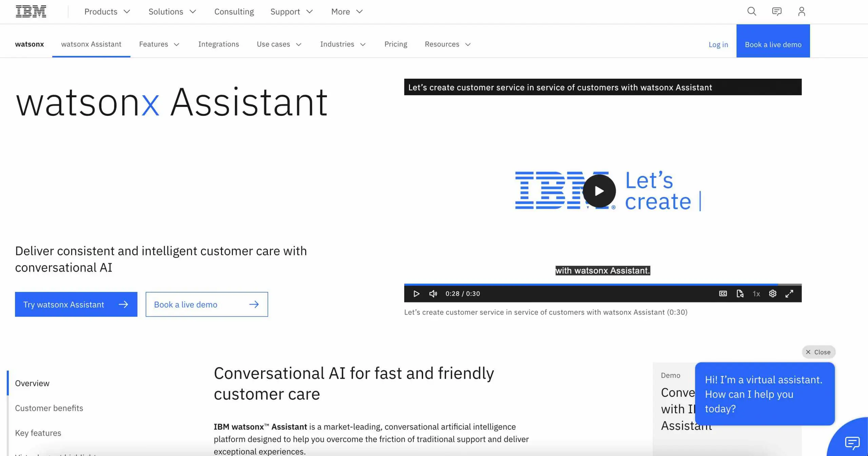Click the 'Conversational AI for fast and friendly' heading
This screenshot has height=456, width=868.
click(354, 383)
